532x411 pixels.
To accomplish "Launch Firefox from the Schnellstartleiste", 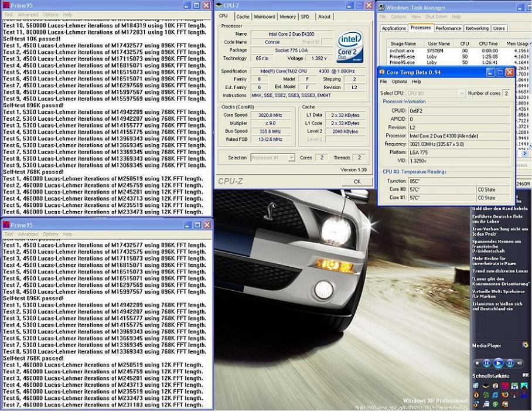I will pos(505,395).
